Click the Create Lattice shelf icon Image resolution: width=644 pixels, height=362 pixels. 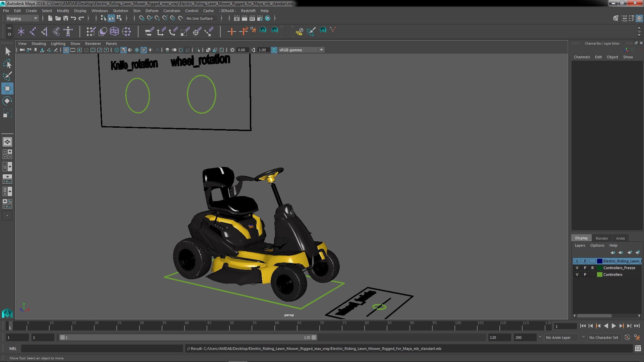point(114,32)
